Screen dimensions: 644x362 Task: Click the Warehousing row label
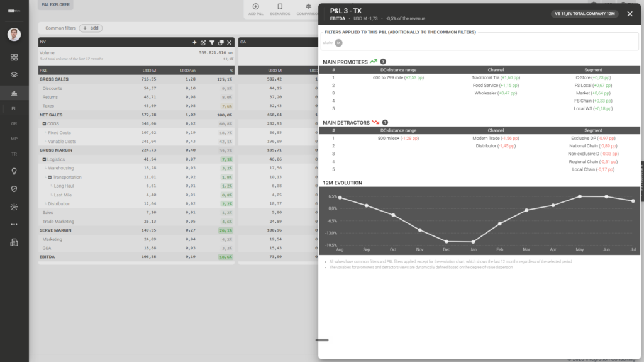(x=61, y=168)
